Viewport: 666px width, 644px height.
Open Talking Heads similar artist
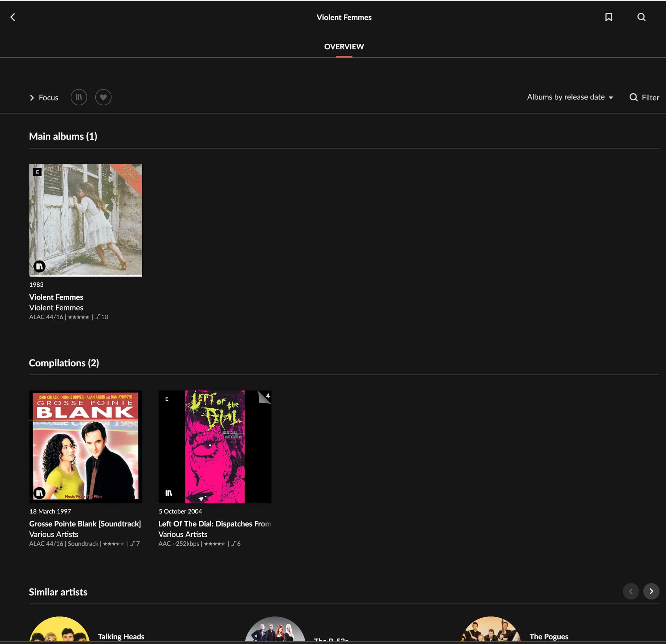pyautogui.click(x=121, y=636)
